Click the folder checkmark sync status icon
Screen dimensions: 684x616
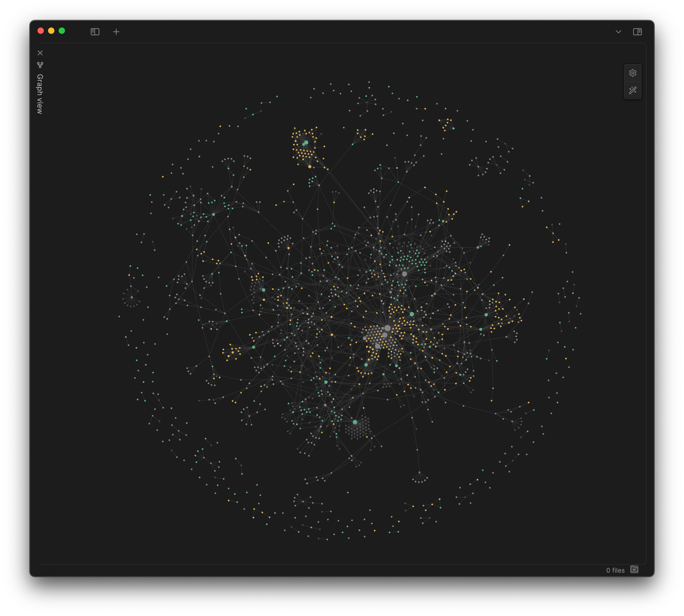[x=634, y=569]
